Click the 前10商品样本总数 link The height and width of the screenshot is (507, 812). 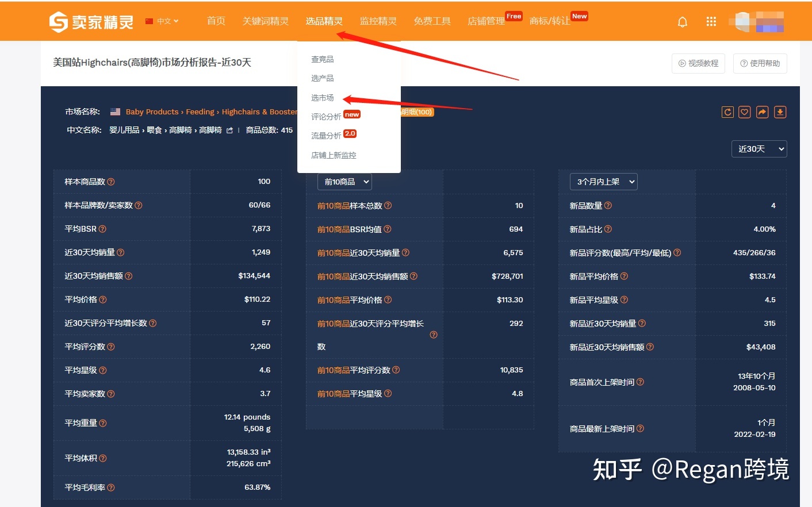tap(350, 205)
